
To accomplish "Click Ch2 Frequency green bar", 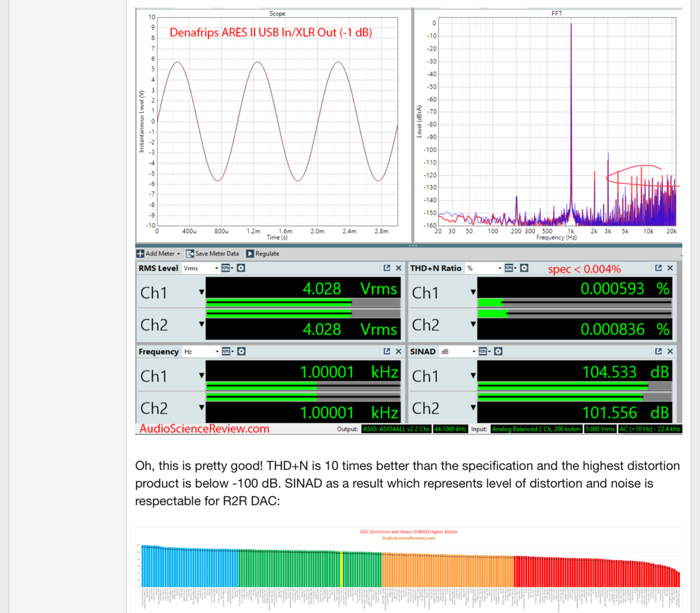I will pos(303,397).
